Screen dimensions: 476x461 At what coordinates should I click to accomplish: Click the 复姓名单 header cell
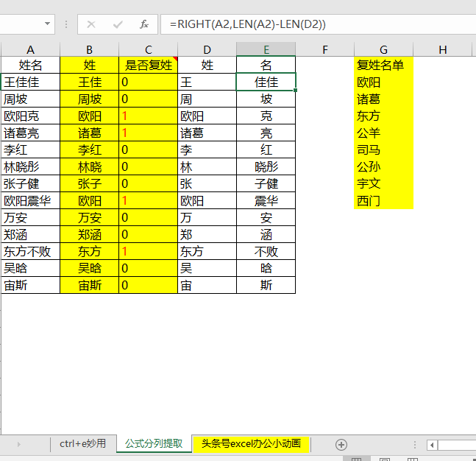click(x=384, y=65)
